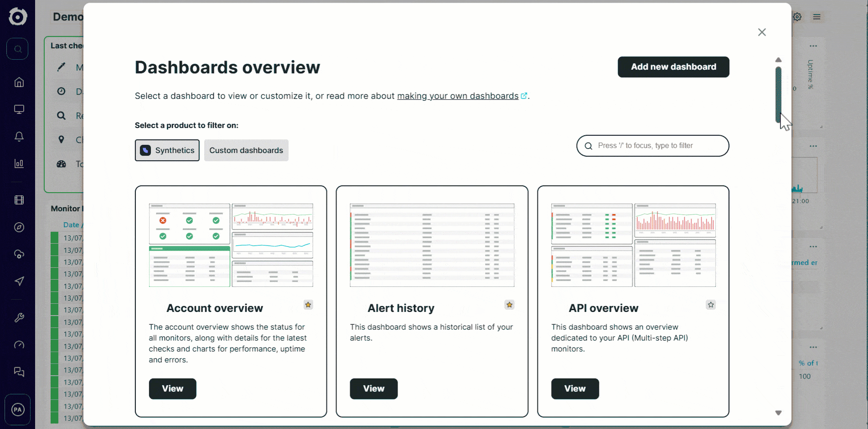Viewport: 868px width, 429px height.
Task: Open the monitors screen icon
Action: pyautogui.click(x=19, y=109)
